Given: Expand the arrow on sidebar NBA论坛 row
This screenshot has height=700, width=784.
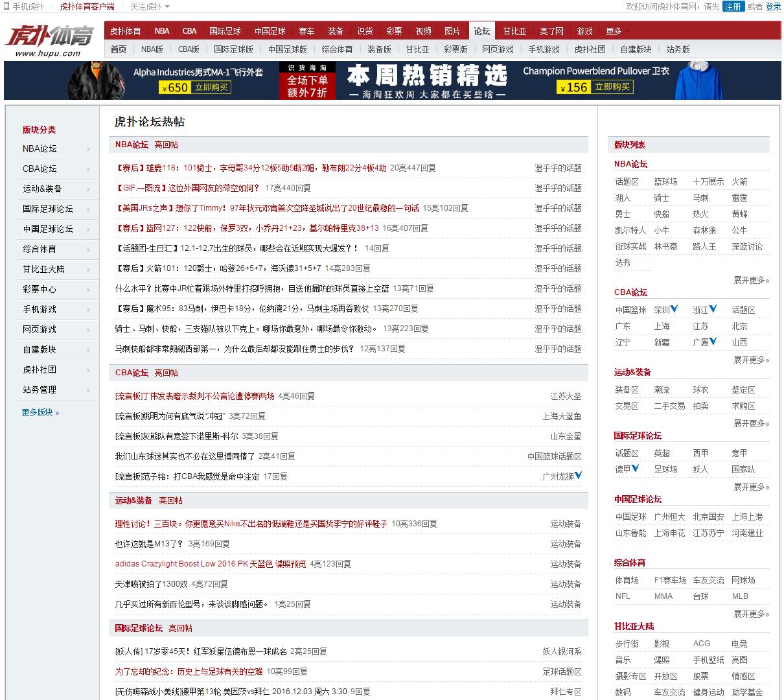Looking at the screenshot, I should pyautogui.click(x=88, y=149).
